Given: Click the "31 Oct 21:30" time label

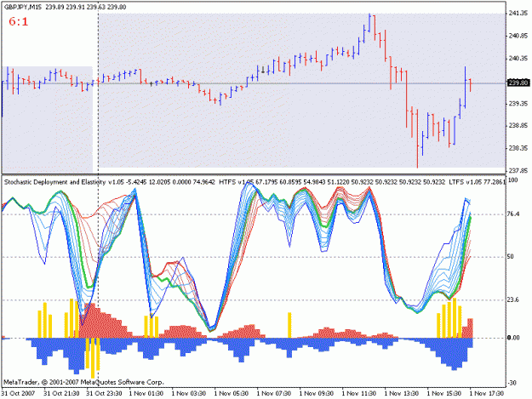Looking at the screenshot, I should 61,394.
